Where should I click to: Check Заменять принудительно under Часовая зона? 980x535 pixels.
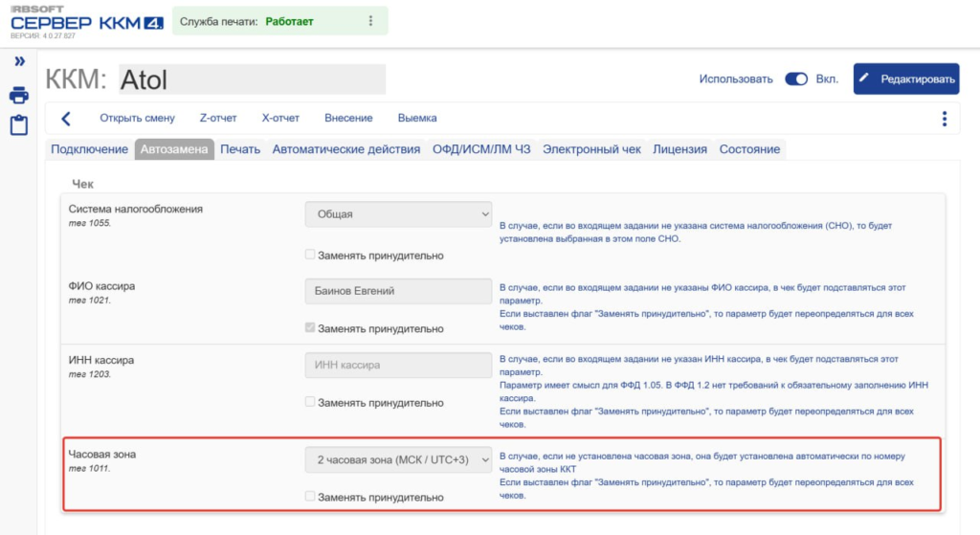pyautogui.click(x=310, y=497)
